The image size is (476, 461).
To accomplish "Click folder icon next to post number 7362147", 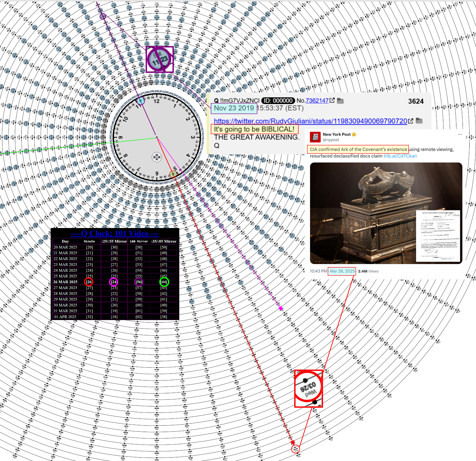I will pyautogui.click(x=340, y=101).
